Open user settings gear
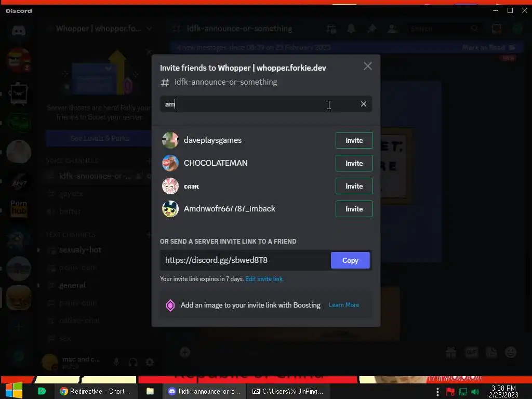This screenshot has height=399, width=532. click(150, 362)
